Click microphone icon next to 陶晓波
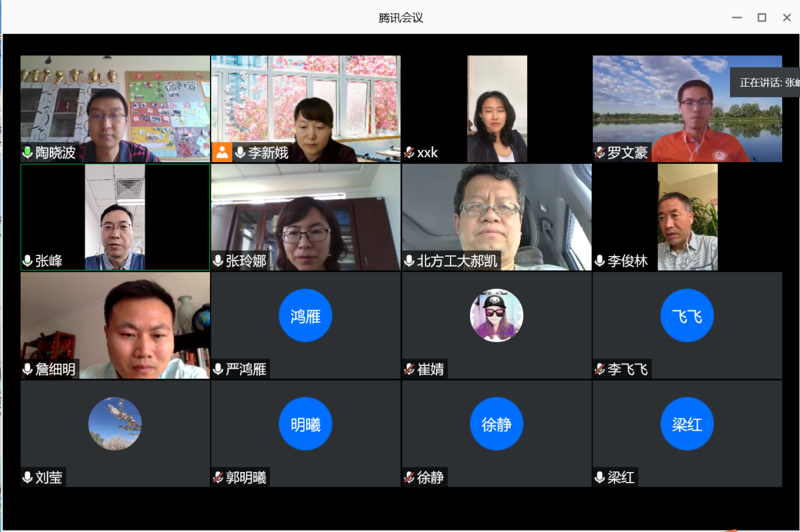This screenshot has width=800, height=532. (28, 153)
